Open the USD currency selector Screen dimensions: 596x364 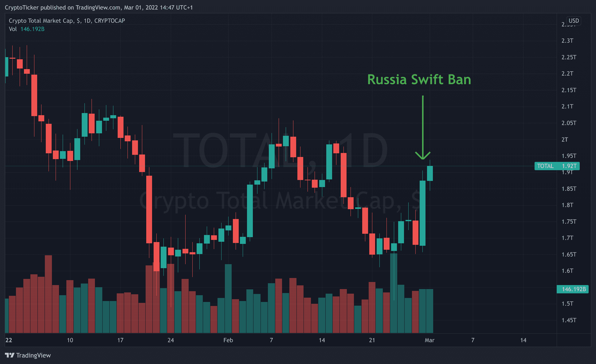pos(574,21)
